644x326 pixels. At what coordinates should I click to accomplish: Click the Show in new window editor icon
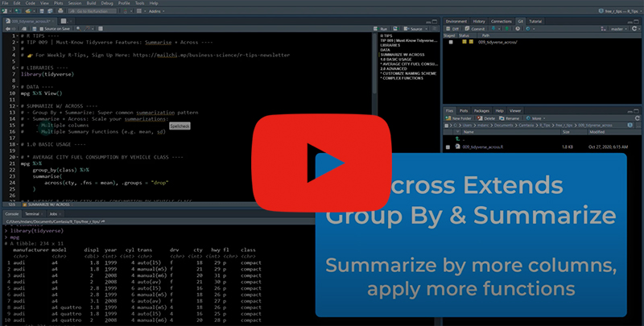(24, 29)
